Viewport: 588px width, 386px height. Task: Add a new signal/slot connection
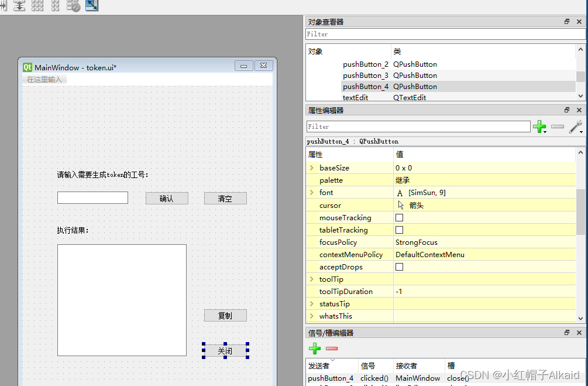[x=315, y=349]
